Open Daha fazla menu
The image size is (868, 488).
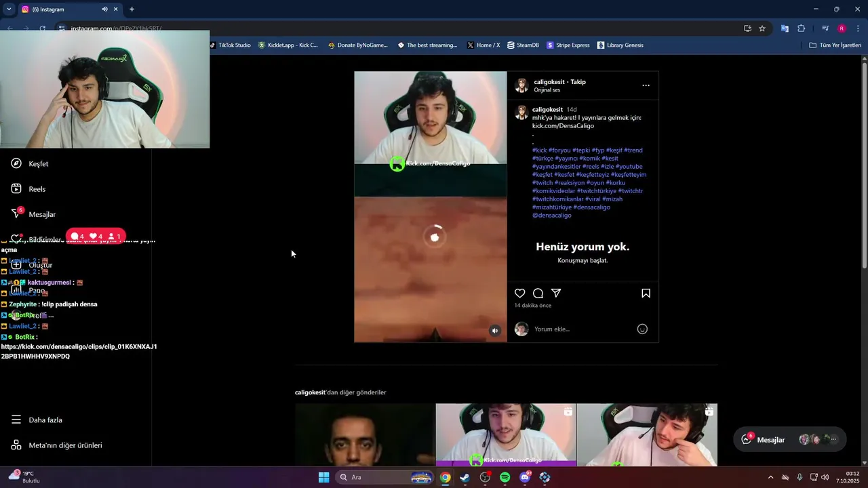click(37, 420)
